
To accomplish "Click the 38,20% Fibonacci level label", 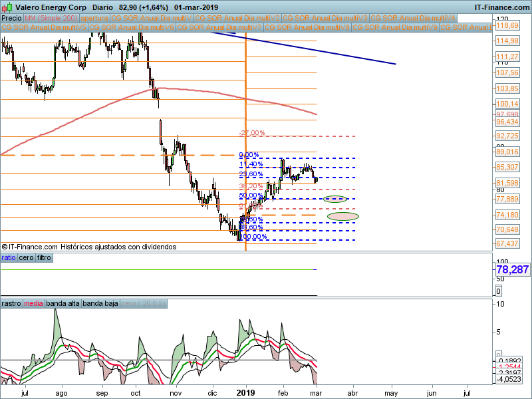I will tap(251, 186).
